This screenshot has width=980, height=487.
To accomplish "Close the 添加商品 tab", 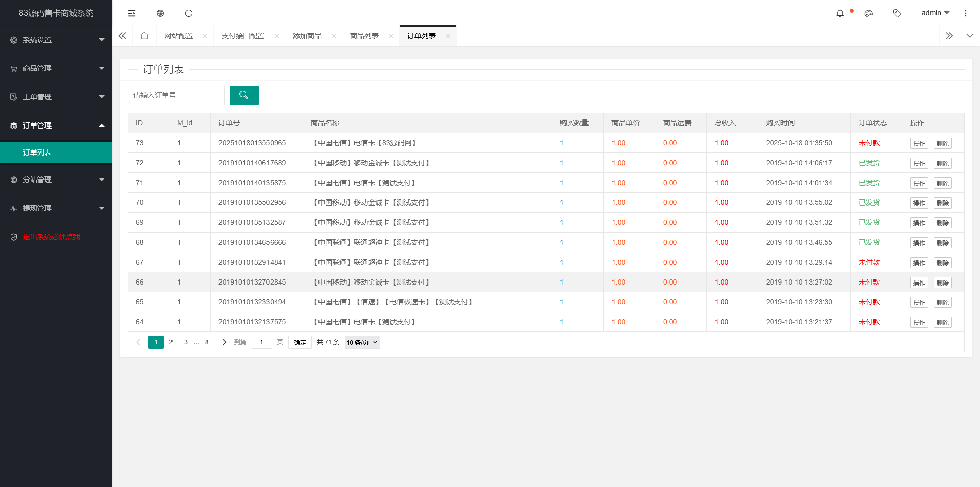I will coord(334,36).
